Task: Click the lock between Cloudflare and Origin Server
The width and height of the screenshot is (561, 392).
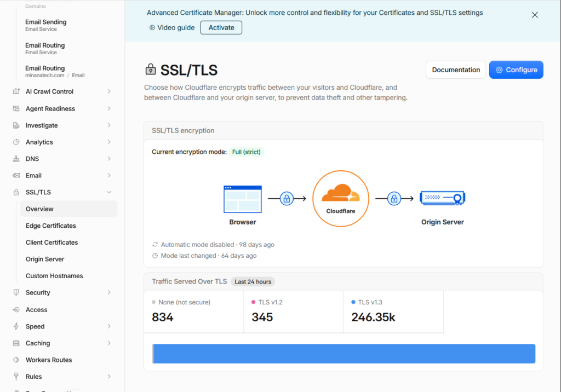Action: pyautogui.click(x=394, y=199)
